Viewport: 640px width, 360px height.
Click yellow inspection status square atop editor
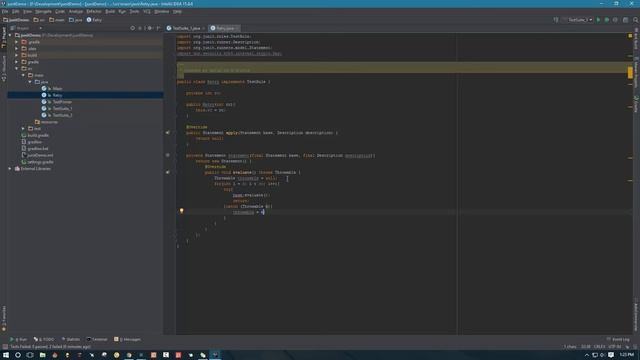pos(630,36)
